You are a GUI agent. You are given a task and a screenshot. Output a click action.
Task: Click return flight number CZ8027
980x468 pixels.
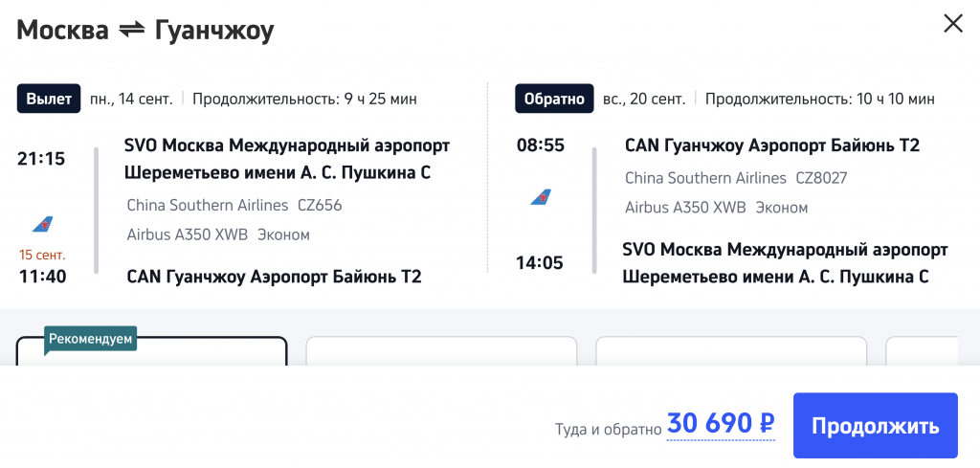821,178
